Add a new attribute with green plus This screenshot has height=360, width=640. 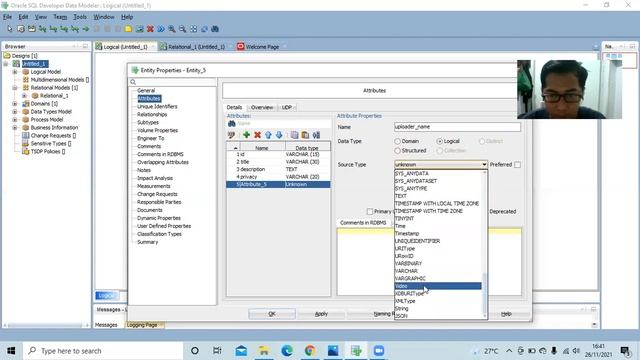[x=246, y=135]
